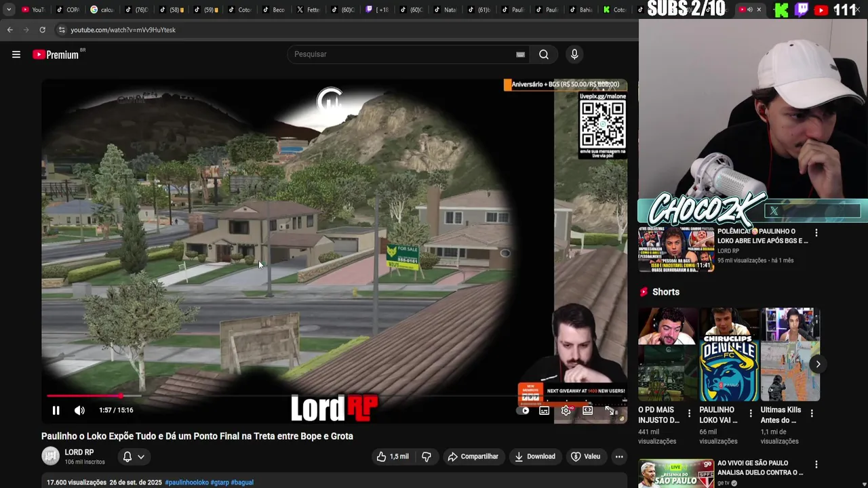The width and height of the screenshot is (868, 488).
Task: Click the Twitch logo in stream overlay
Action: click(801, 9)
